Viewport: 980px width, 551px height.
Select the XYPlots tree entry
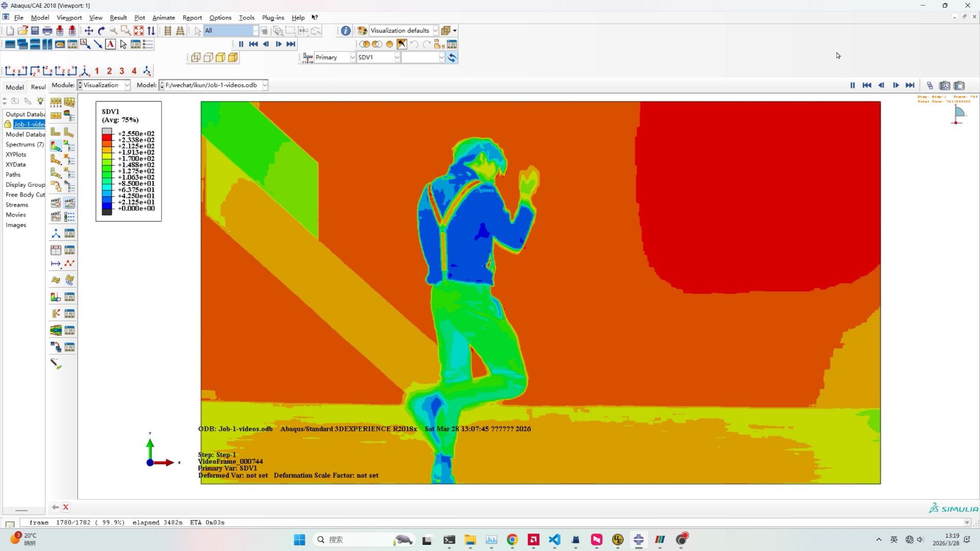point(16,155)
